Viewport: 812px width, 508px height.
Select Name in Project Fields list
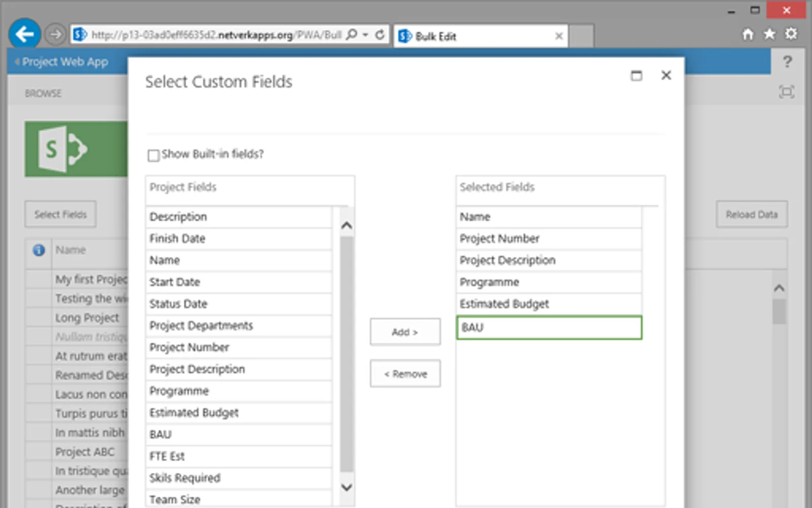coord(239,261)
